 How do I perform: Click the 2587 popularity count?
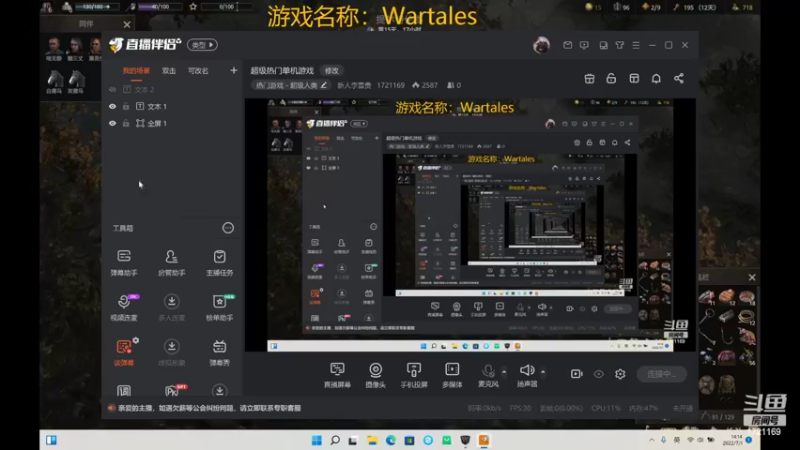(425, 85)
